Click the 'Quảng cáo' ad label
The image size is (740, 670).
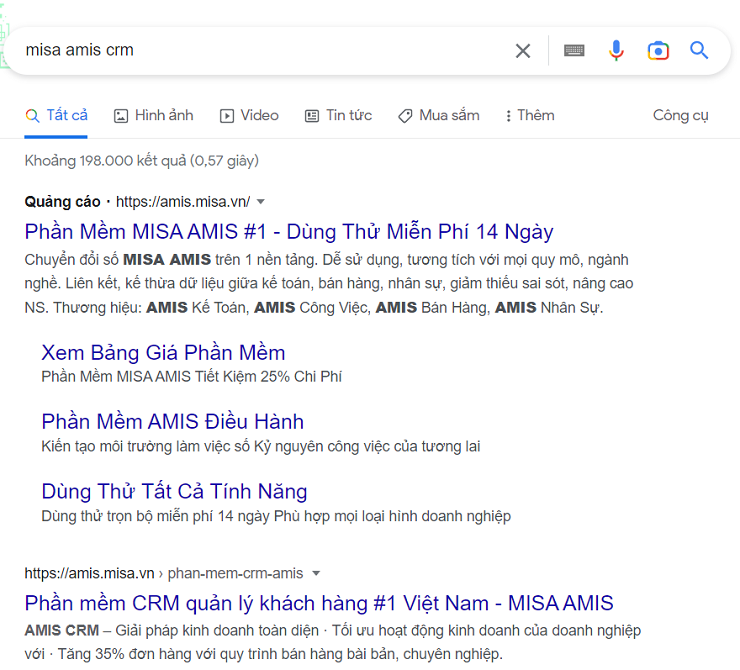62,202
